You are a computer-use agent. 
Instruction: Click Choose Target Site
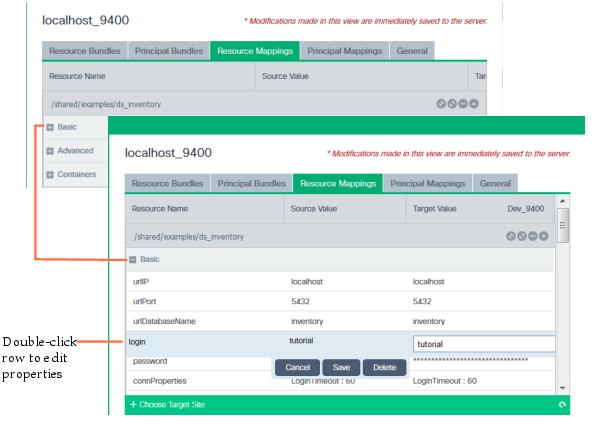172,405
